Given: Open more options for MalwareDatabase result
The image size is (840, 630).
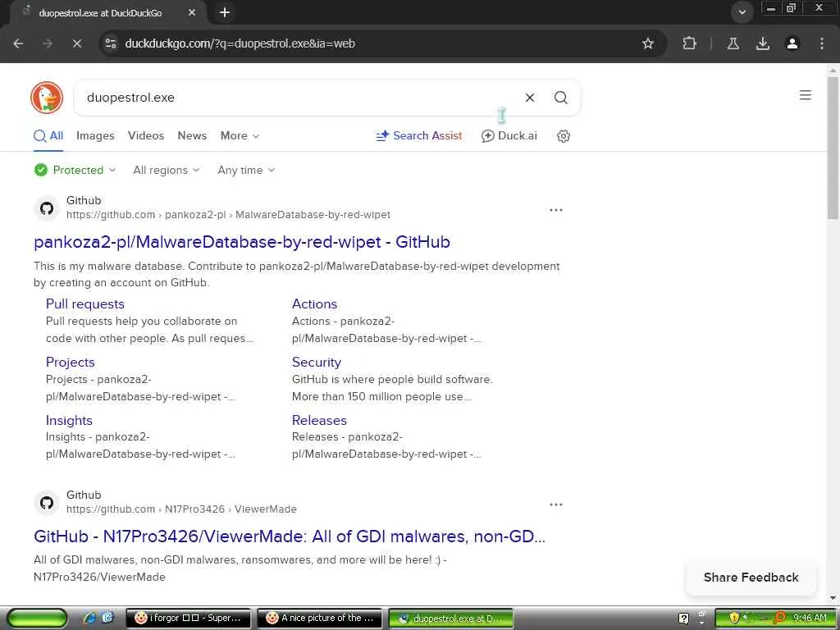Looking at the screenshot, I should pos(555,210).
